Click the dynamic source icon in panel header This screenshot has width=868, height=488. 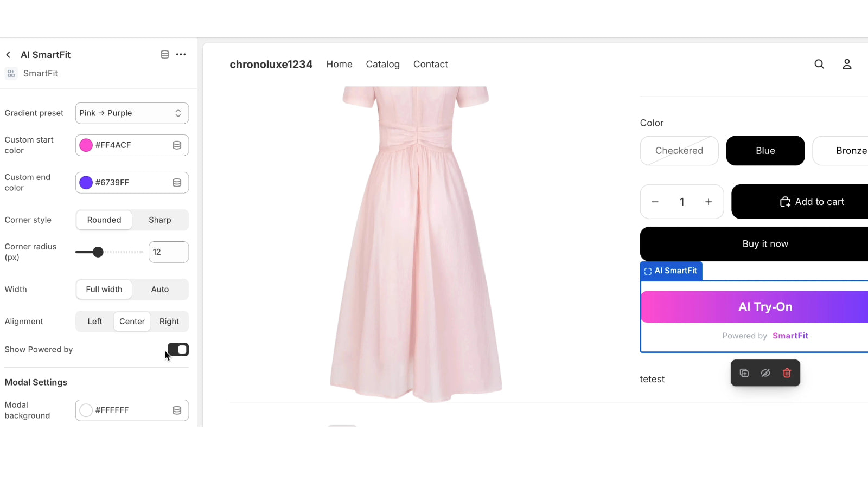[165, 54]
